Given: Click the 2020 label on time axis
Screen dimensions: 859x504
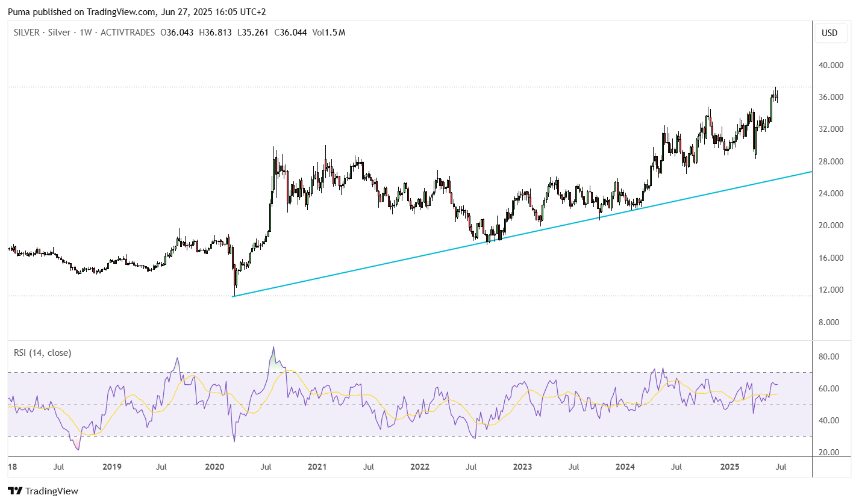Looking at the screenshot, I should (214, 467).
